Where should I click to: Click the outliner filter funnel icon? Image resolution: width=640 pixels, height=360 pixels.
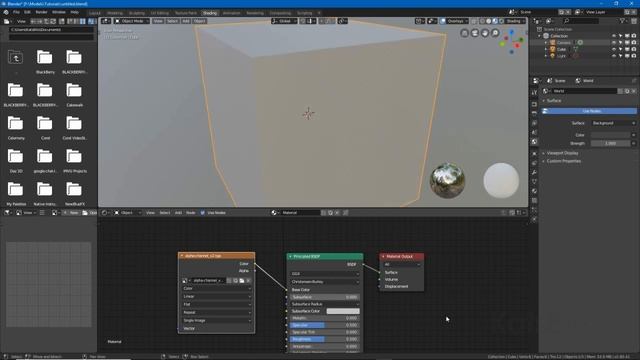tap(622, 21)
